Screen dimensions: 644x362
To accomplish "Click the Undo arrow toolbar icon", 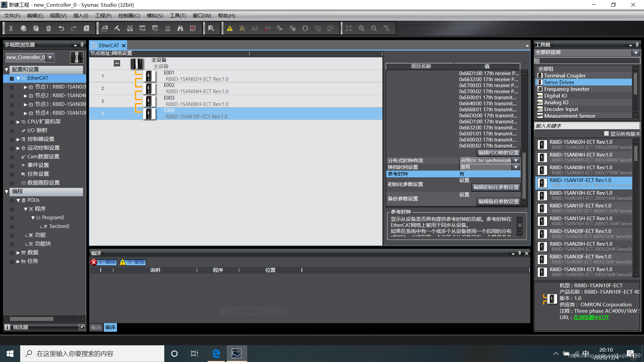I will [x=61, y=28].
